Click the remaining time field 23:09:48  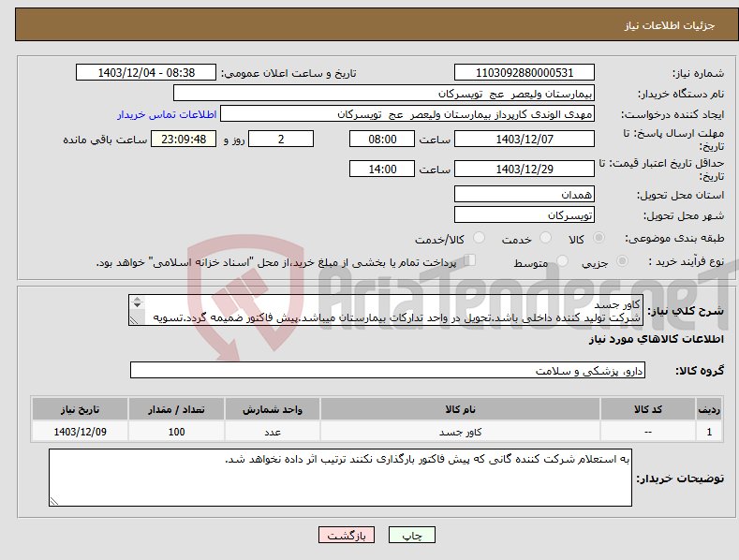click(x=184, y=139)
